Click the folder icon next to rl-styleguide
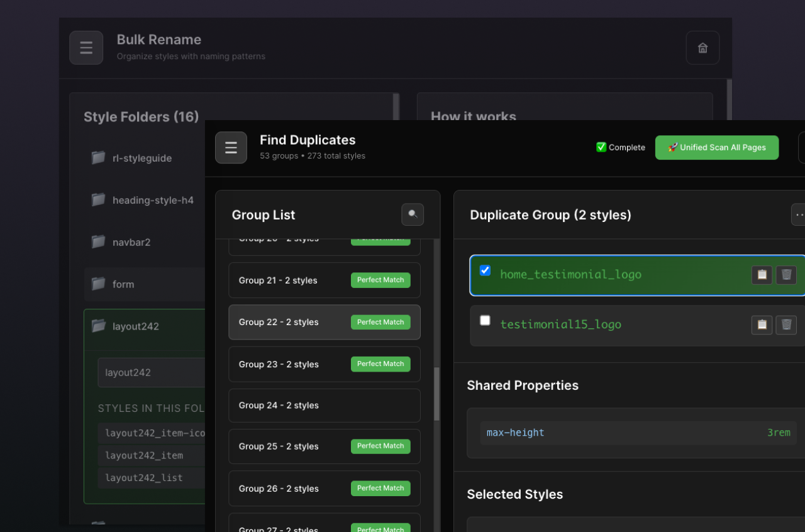This screenshot has width=805, height=532. 98,158
